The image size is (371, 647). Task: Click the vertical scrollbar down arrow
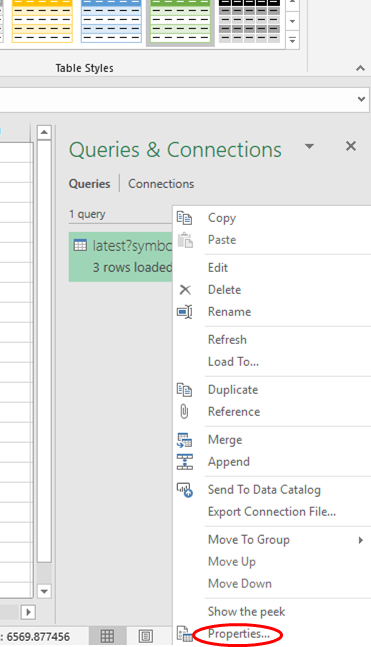(x=44, y=591)
